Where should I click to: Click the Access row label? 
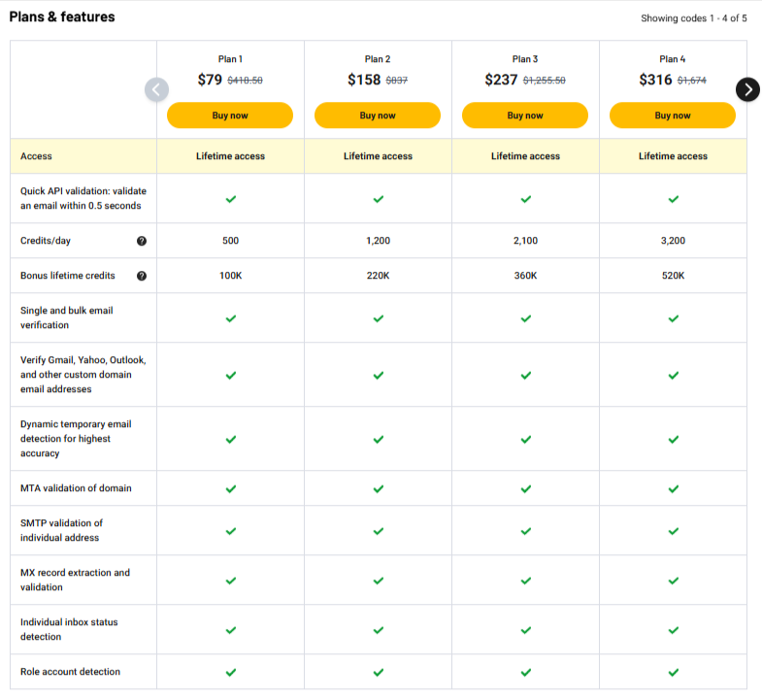36,156
